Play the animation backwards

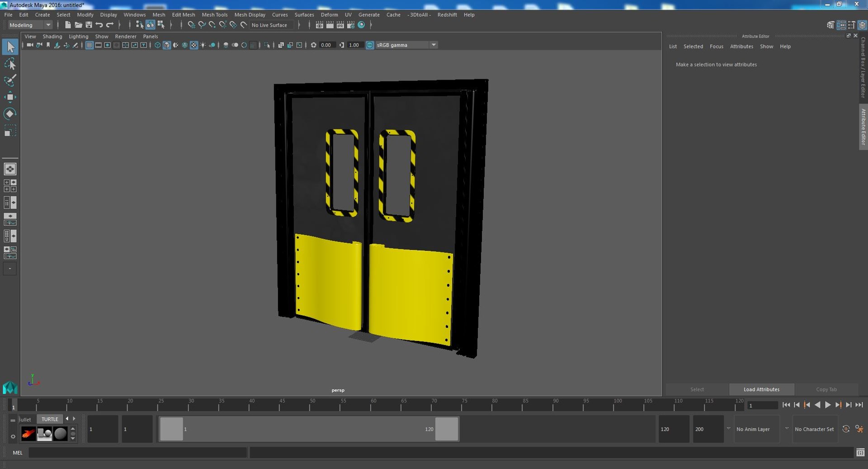817,405
